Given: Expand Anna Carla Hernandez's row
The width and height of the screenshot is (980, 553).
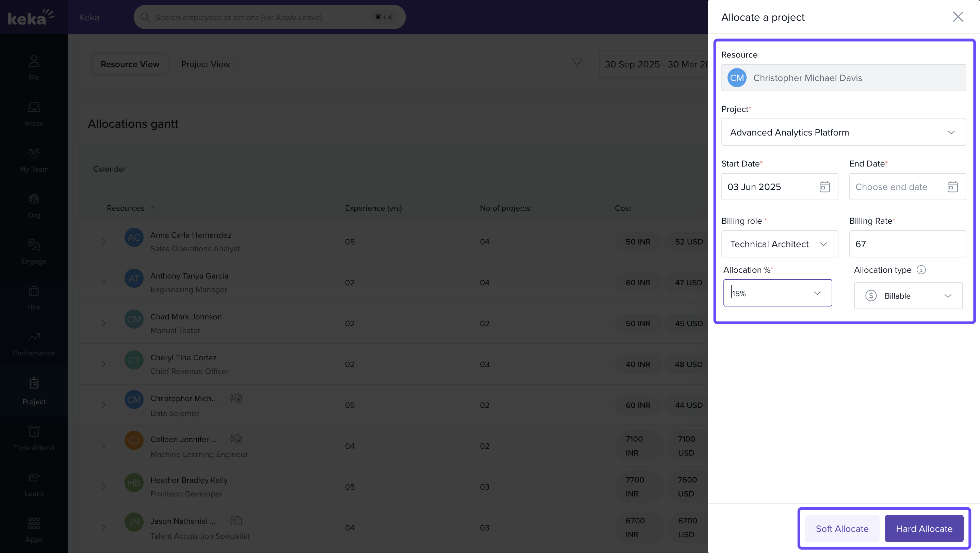Looking at the screenshot, I should [x=103, y=242].
